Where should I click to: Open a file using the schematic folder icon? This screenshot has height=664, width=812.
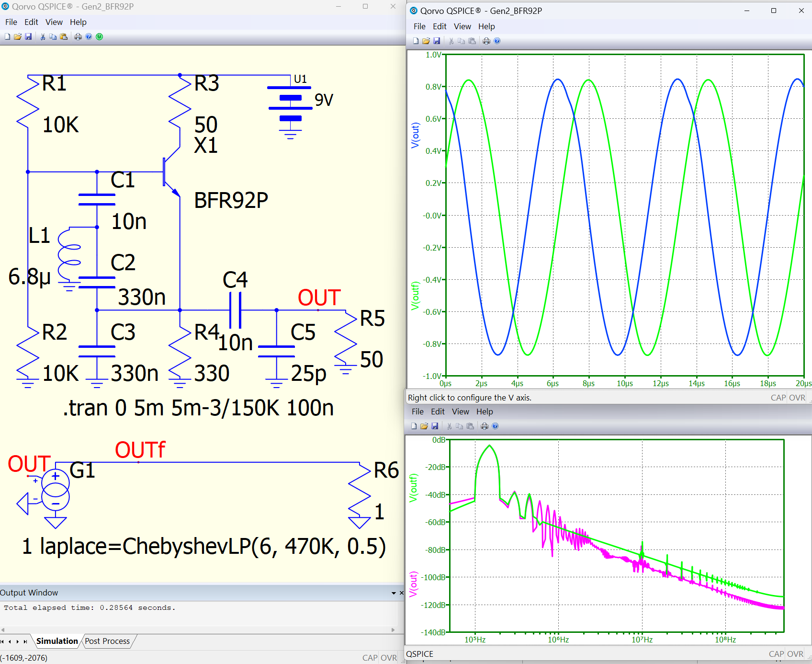(18, 37)
